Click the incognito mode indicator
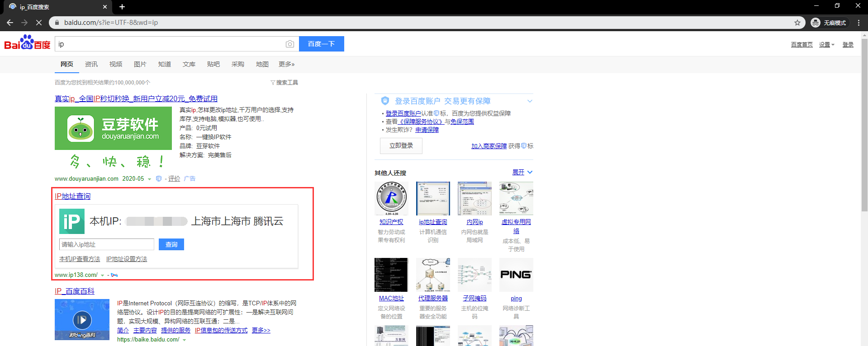Image resolution: width=868 pixels, height=346 pixels. pyautogui.click(x=829, y=23)
